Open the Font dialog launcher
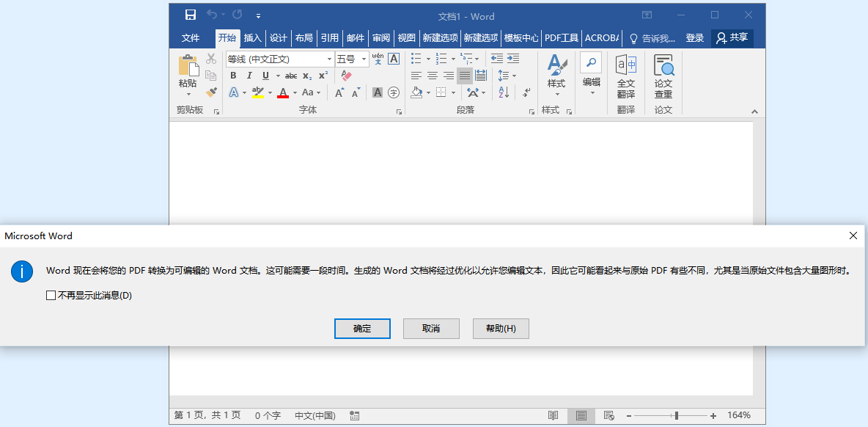 click(x=399, y=112)
